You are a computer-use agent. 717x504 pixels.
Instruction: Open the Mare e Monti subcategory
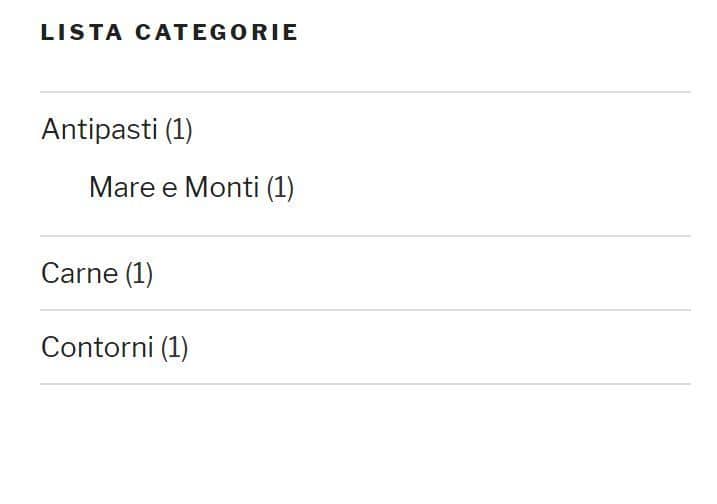click(x=174, y=188)
